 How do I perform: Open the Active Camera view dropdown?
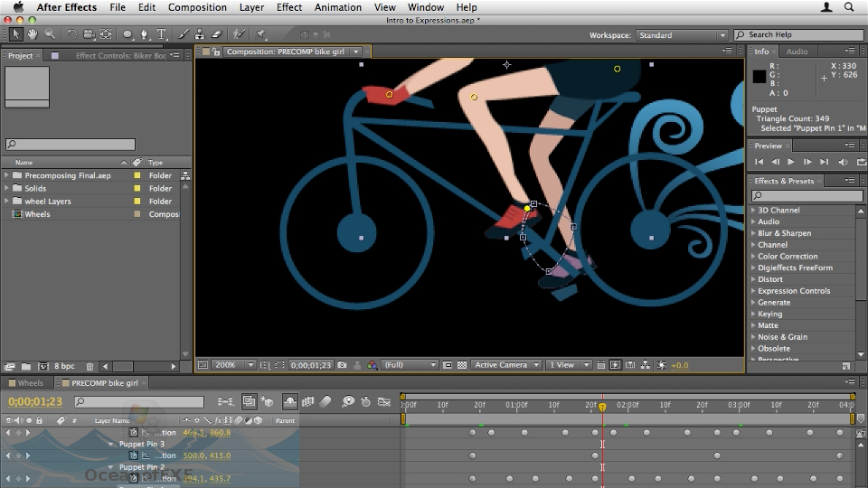point(506,365)
